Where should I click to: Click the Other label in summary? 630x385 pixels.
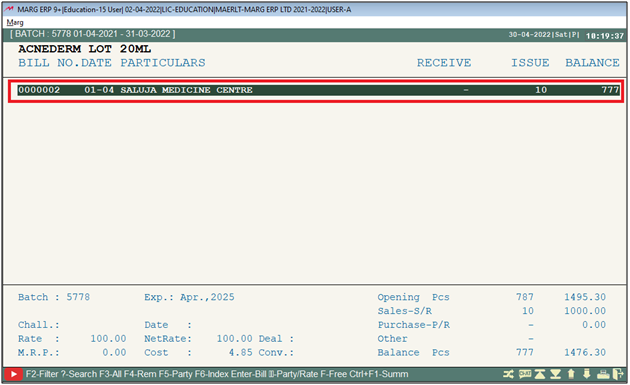392,339
